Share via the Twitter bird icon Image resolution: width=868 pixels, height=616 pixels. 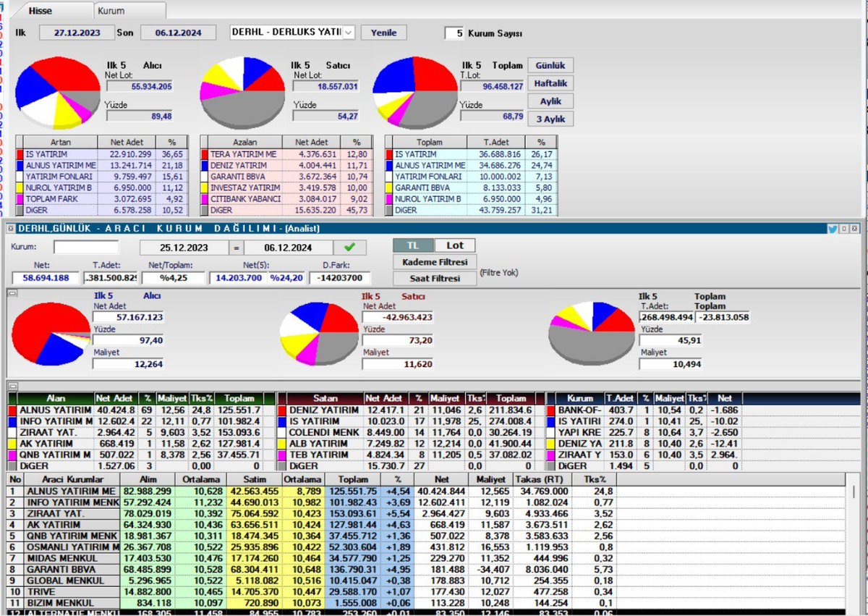coord(833,229)
